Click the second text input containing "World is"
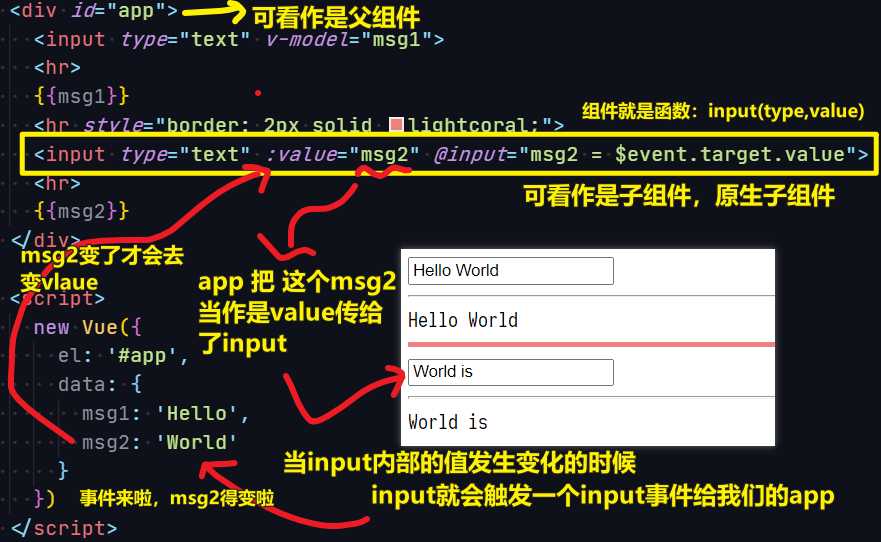Image resolution: width=881 pixels, height=542 pixels. click(x=511, y=372)
